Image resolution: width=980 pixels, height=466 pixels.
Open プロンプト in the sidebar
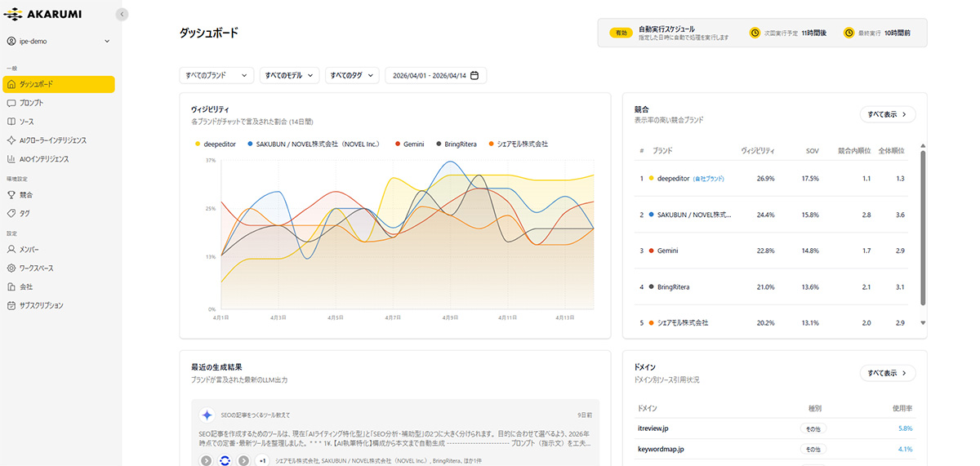coord(59,103)
